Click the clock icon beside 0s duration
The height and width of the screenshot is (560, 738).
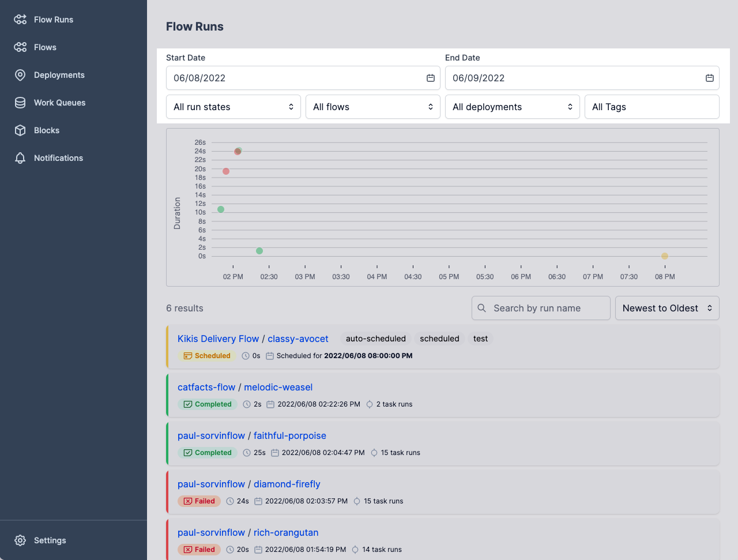(x=246, y=356)
